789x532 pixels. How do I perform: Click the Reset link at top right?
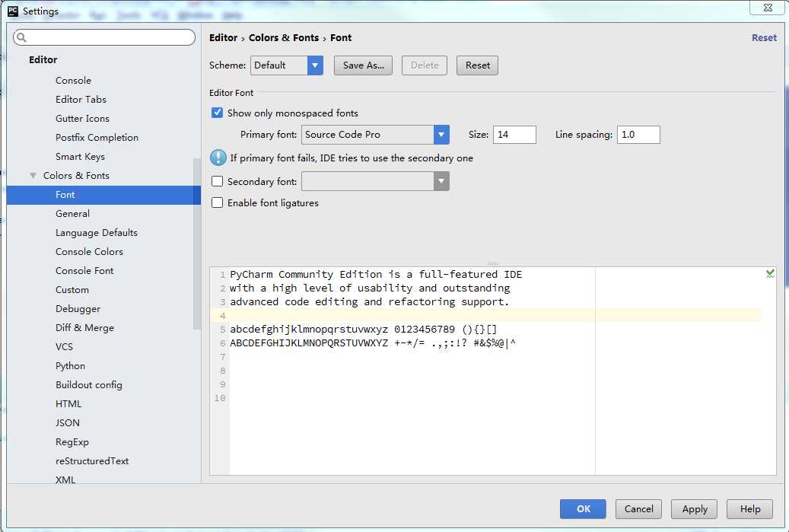[x=764, y=38]
